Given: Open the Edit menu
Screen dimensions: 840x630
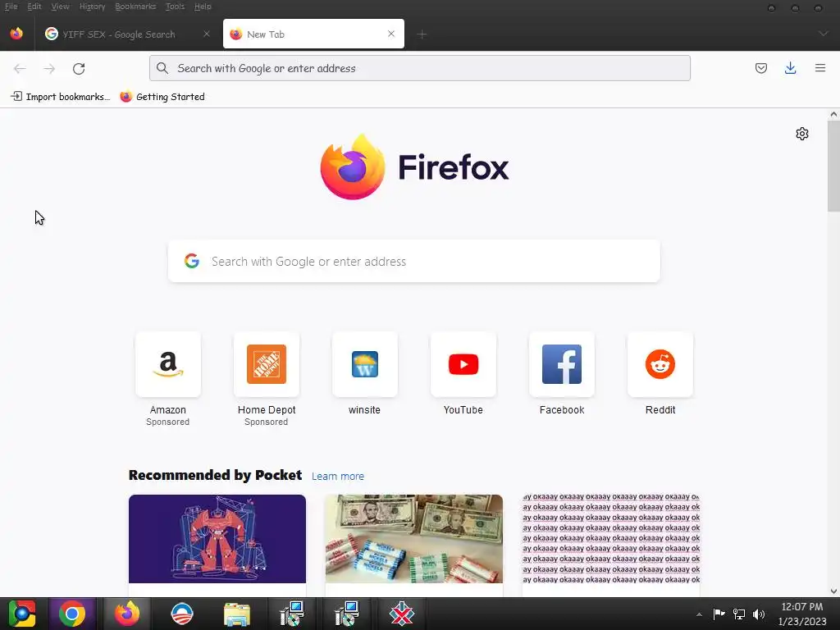Looking at the screenshot, I should point(34,7).
